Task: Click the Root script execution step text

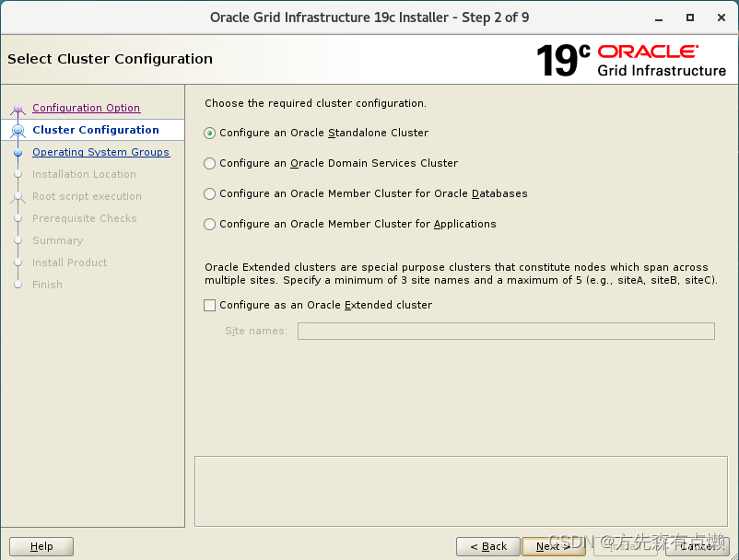Action: click(x=88, y=196)
